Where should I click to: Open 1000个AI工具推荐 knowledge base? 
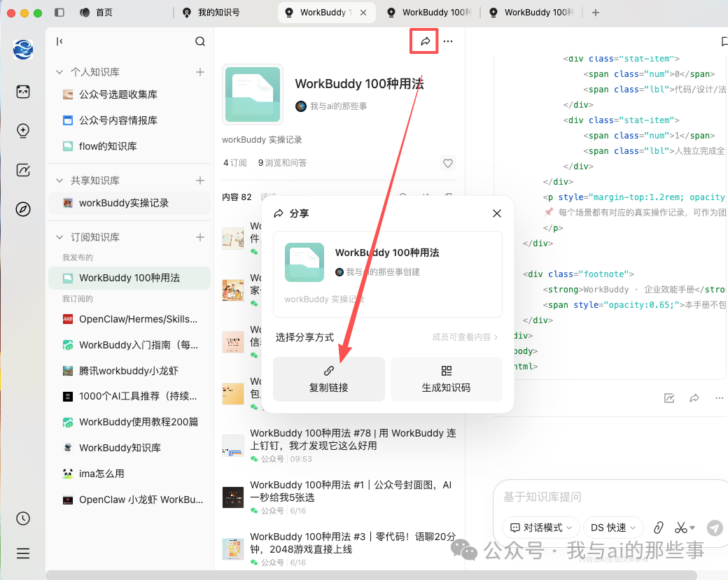coord(129,396)
